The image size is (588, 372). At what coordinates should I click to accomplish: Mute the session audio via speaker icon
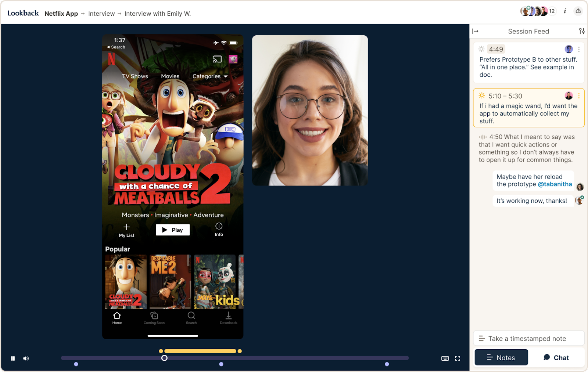[26, 358]
